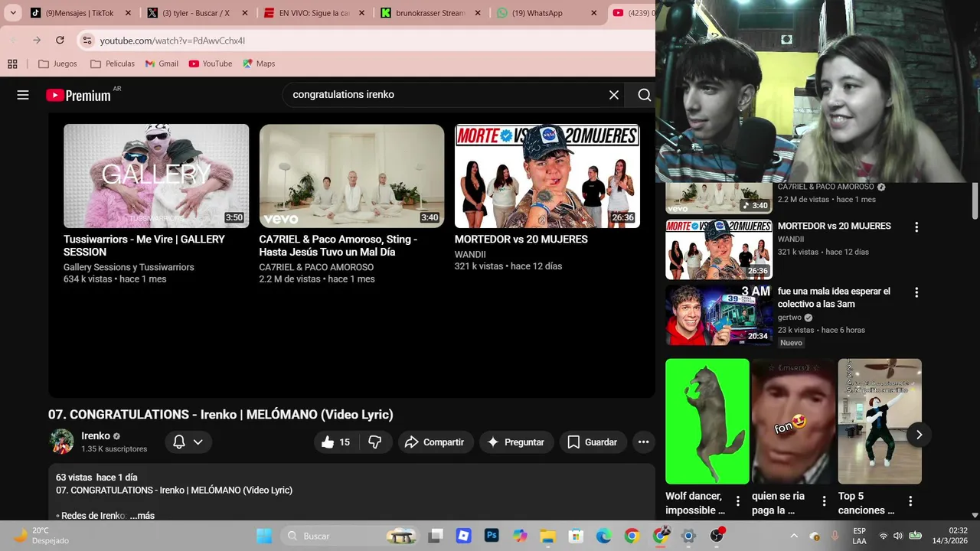Image resolution: width=980 pixels, height=551 pixels.
Task: Open options for the Wolf dancer Short
Action: [738, 501]
